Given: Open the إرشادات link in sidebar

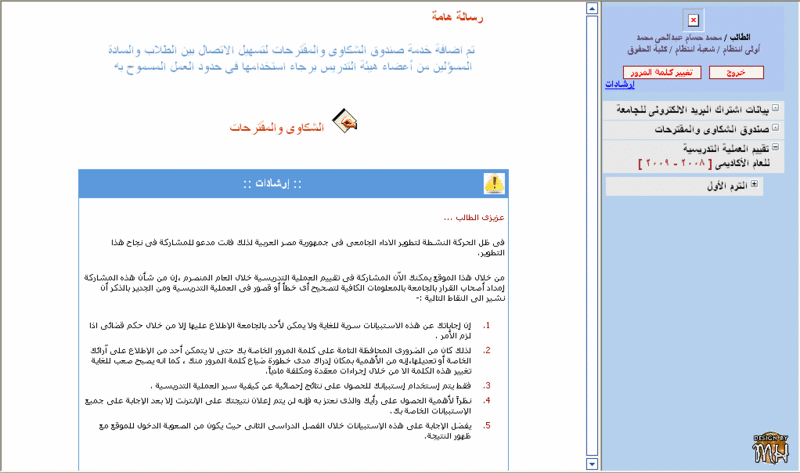Looking at the screenshot, I should [x=620, y=84].
